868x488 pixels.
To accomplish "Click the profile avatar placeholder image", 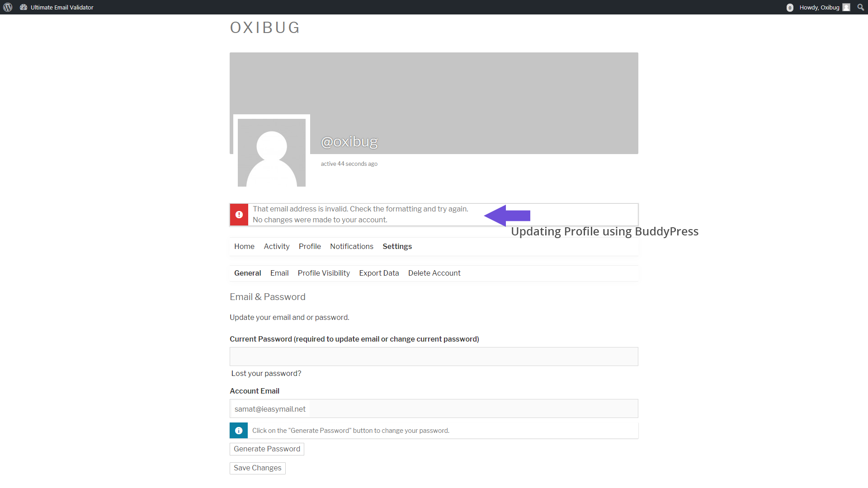I will point(272,153).
